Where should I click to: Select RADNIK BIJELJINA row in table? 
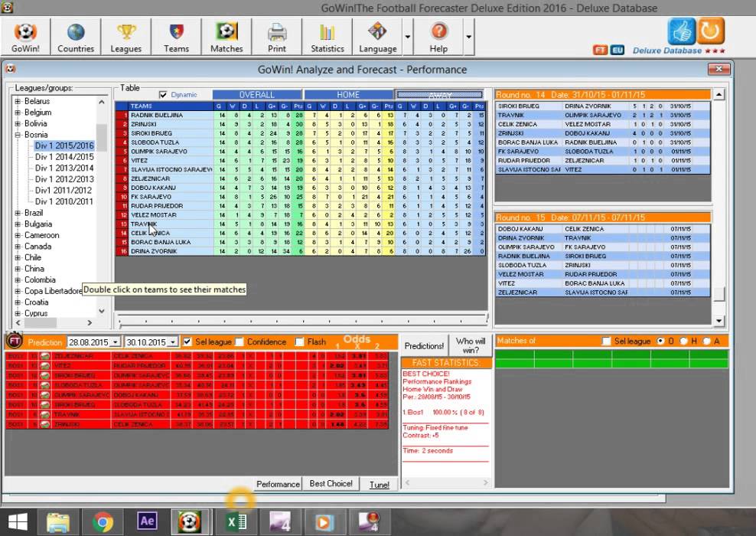click(x=300, y=116)
